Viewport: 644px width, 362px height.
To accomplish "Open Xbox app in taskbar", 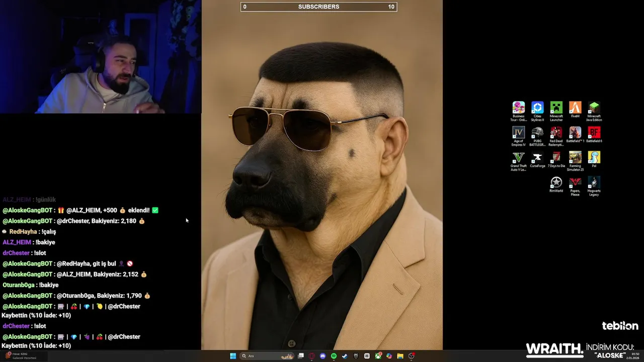I will point(378,356).
